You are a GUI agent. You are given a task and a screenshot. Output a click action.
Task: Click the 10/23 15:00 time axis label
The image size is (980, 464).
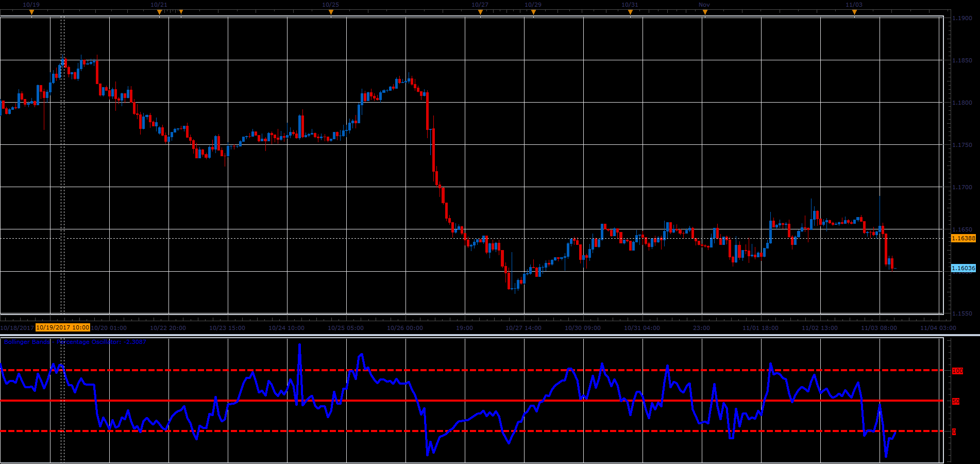(227, 328)
